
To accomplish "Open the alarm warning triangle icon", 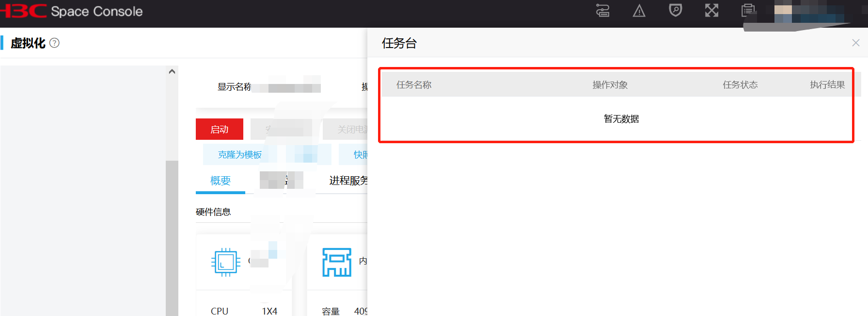I will (x=639, y=11).
